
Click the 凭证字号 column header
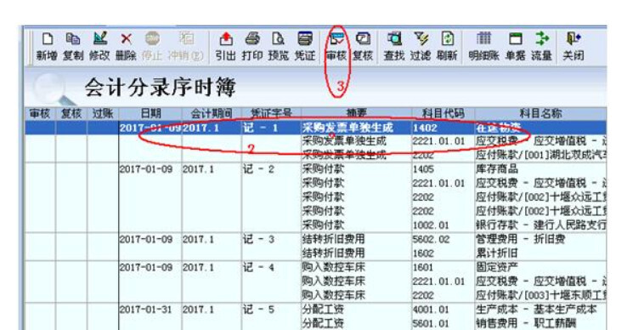(271, 114)
